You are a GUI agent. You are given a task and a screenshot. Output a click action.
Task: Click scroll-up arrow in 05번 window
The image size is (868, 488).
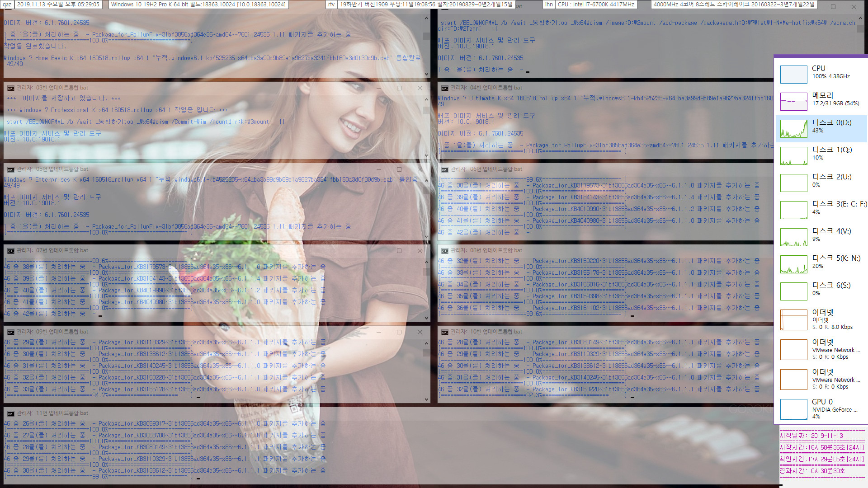426,181
